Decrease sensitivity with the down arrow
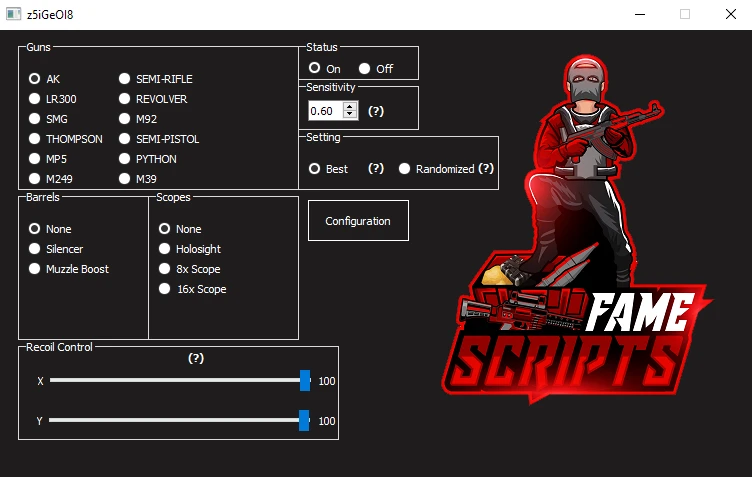752x477 pixels. (x=350, y=115)
